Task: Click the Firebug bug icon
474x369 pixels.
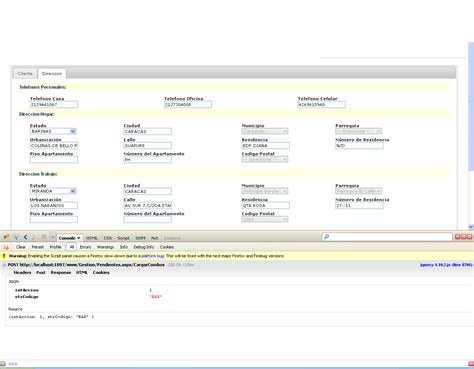Action: (x=6, y=237)
